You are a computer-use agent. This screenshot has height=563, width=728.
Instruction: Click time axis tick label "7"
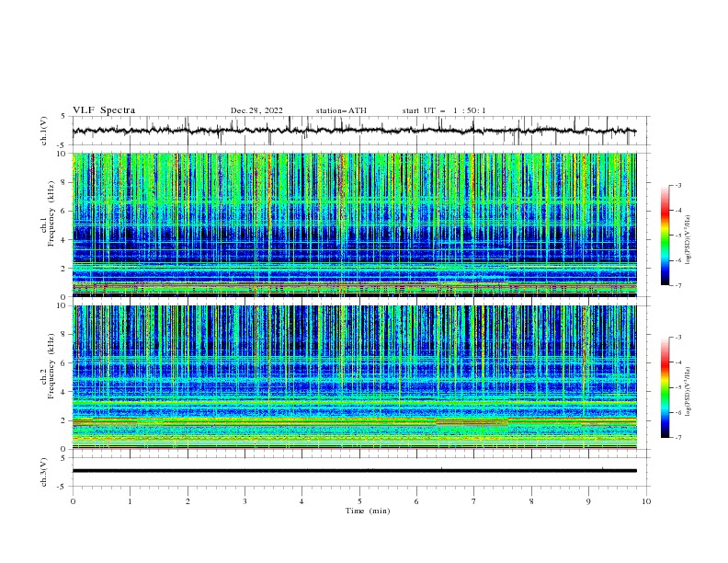point(474,501)
